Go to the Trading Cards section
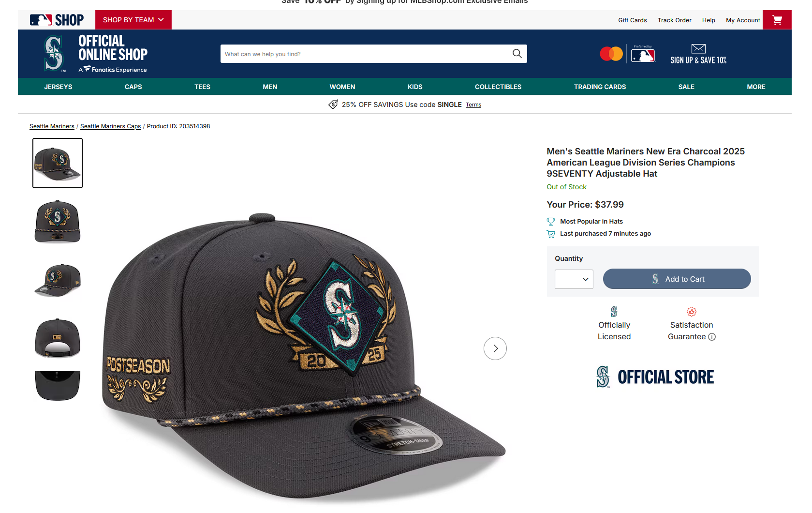 pos(600,87)
